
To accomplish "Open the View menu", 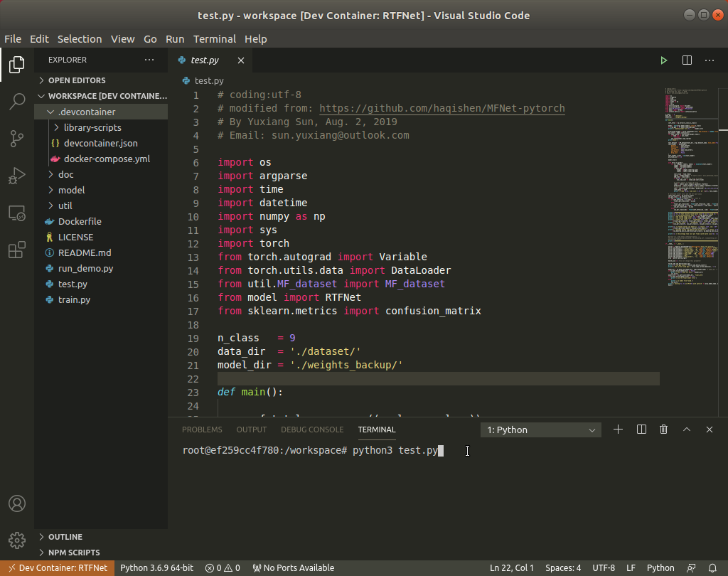I will coord(122,39).
